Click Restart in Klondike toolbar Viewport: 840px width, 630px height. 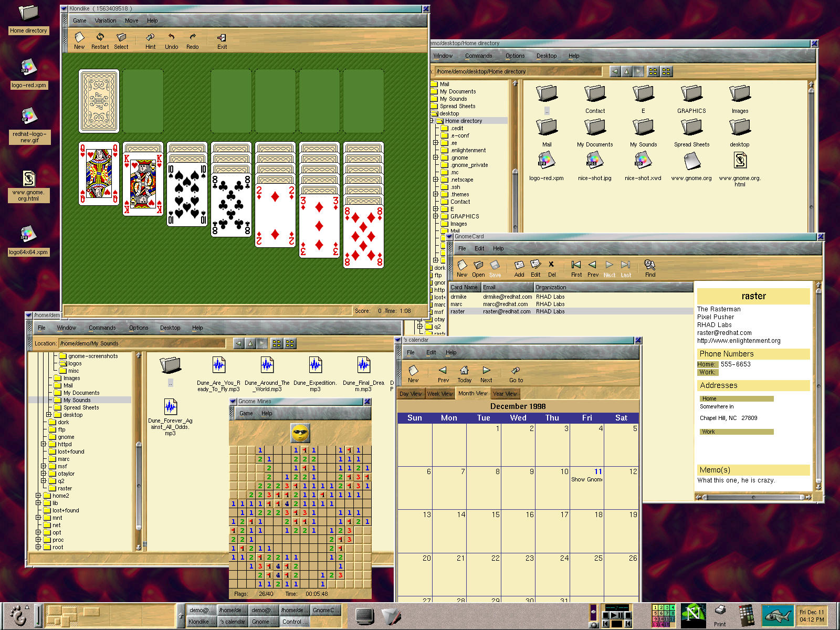tap(100, 40)
